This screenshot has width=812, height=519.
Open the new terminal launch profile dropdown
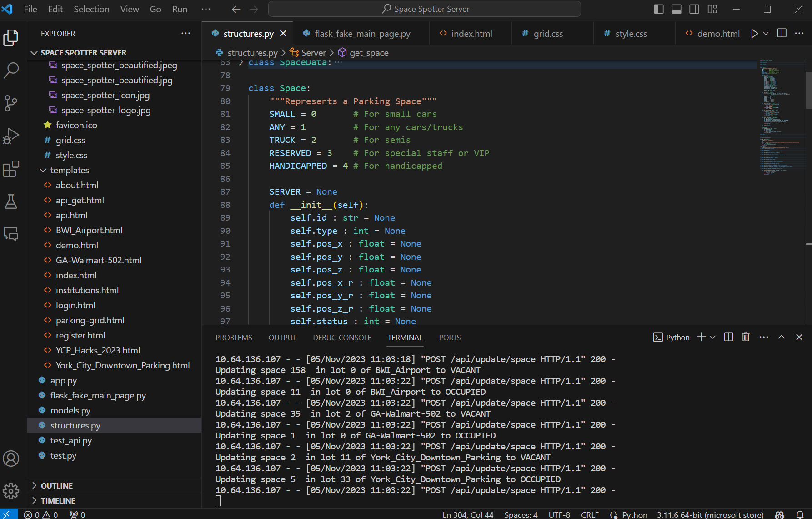[713, 337]
